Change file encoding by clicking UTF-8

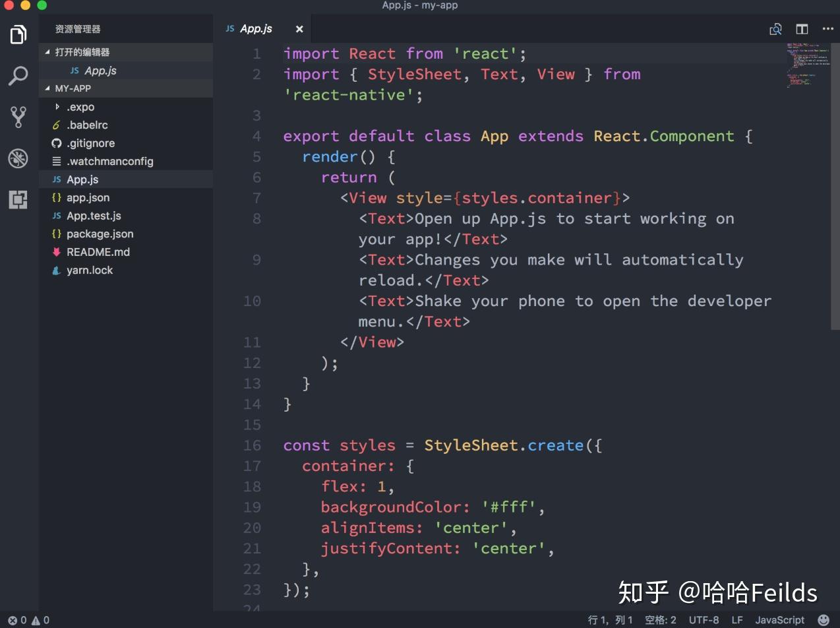click(704, 620)
